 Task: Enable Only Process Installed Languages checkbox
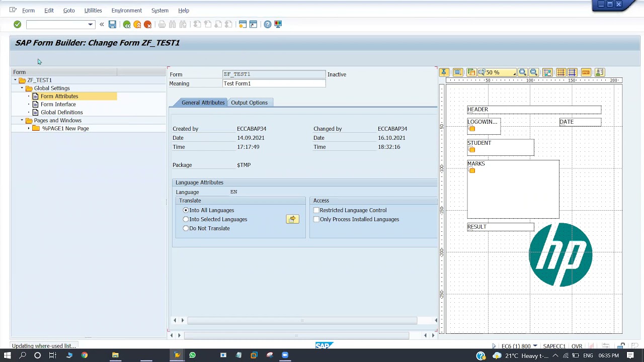click(x=316, y=219)
